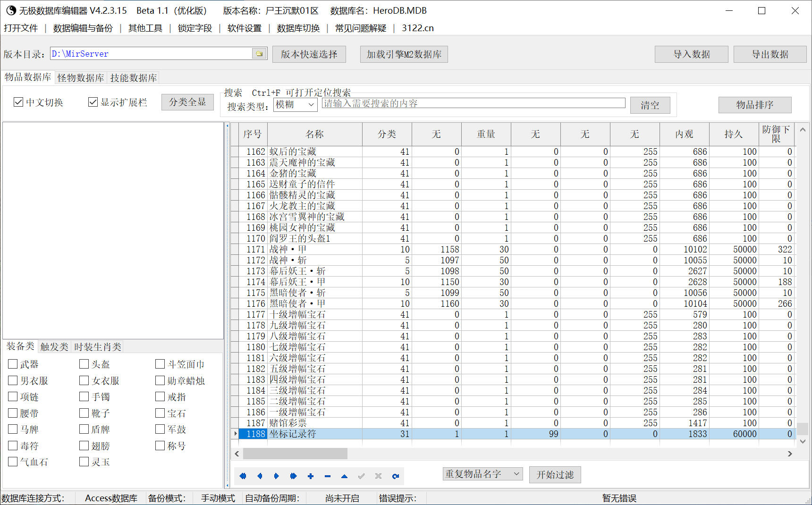812x505 pixels.
Task: Click the app logo icon in title bar
Action: pos(11,10)
